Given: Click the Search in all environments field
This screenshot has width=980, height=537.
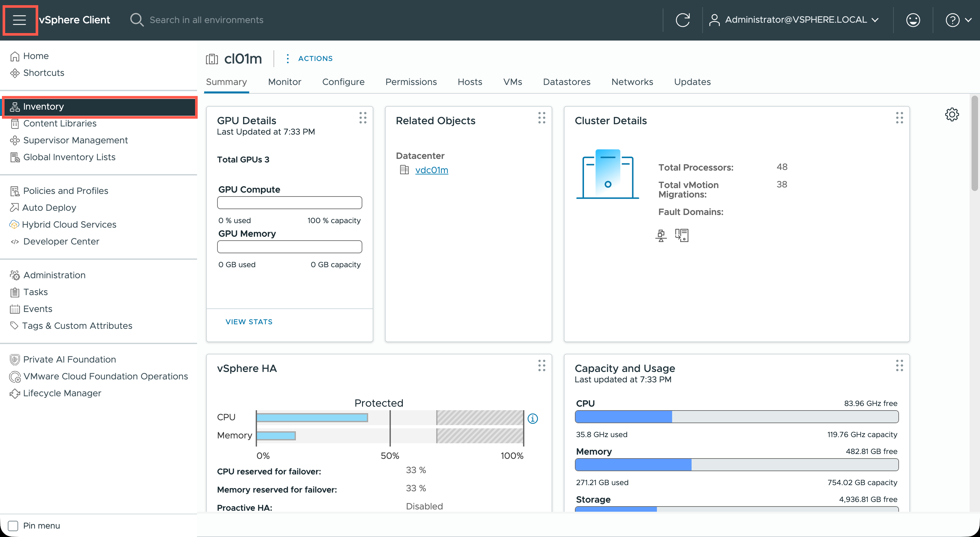Looking at the screenshot, I should [206, 20].
